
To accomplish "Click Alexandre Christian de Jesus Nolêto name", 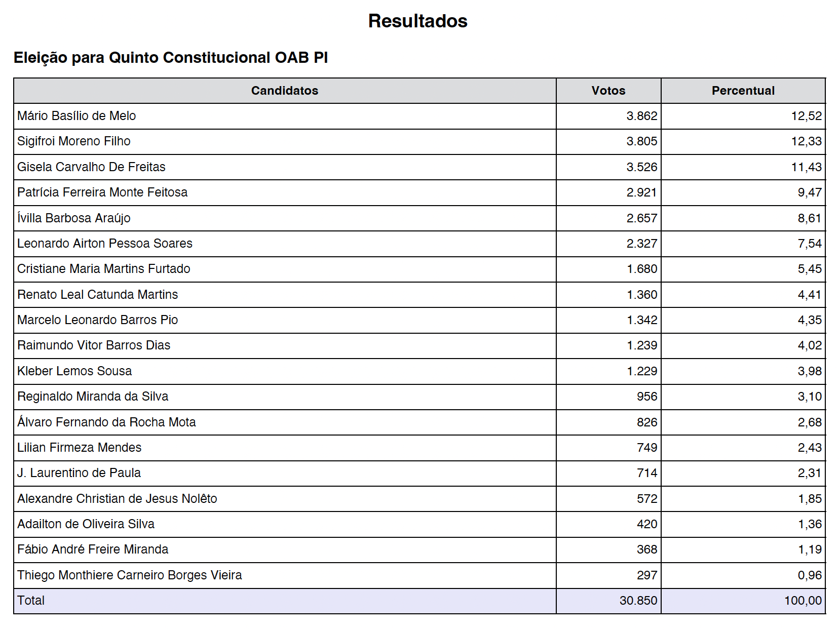I will point(117,499).
